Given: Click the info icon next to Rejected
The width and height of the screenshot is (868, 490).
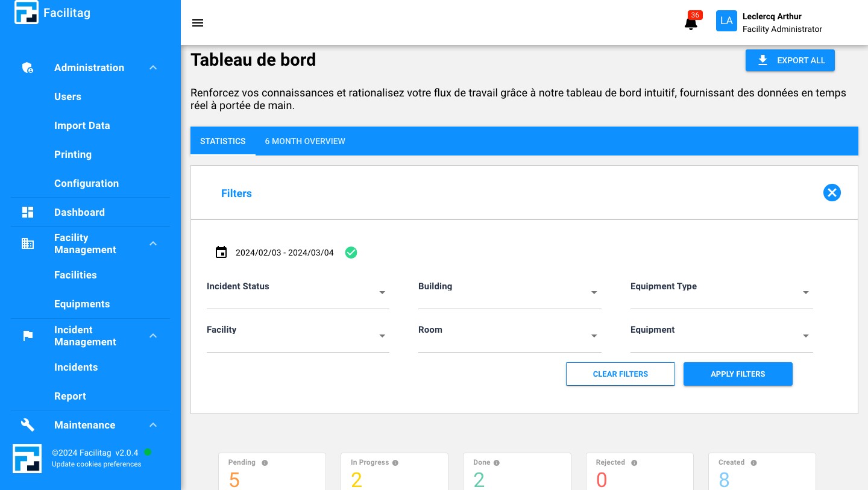Looking at the screenshot, I should (634, 463).
